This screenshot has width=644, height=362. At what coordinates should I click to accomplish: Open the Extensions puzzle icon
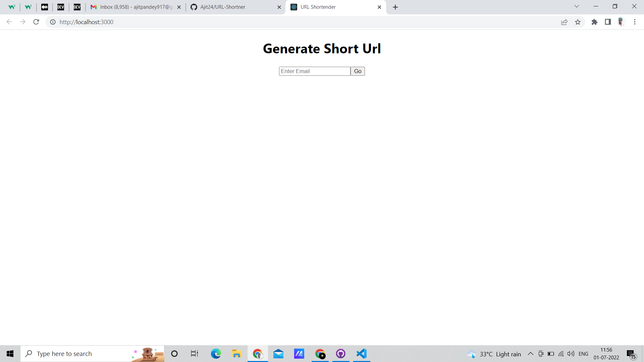(594, 22)
